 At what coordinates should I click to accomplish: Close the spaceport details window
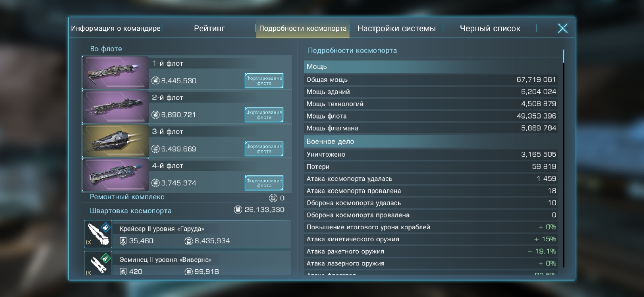point(563,28)
